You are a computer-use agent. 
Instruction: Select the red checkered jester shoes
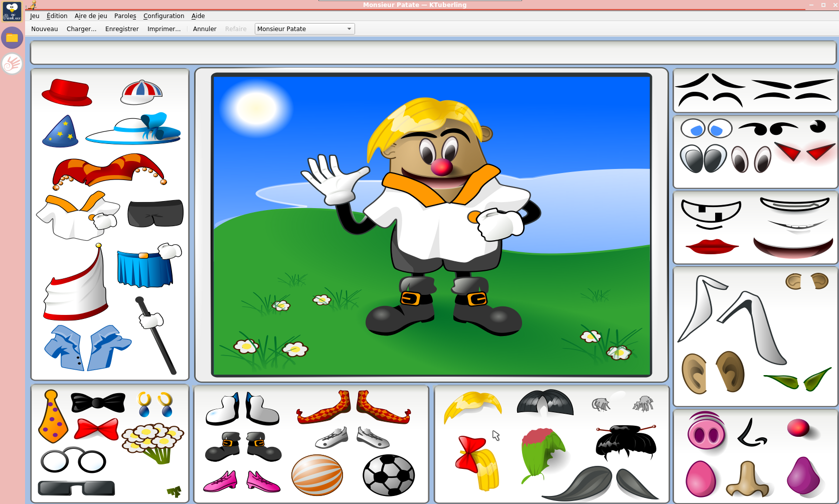tap(354, 407)
